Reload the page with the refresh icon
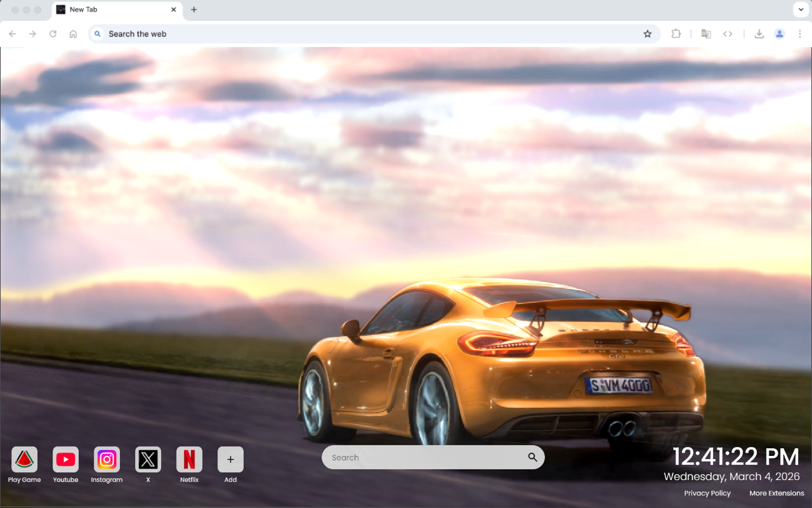The width and height of the screenshot is (812, 508). [53, 34]
